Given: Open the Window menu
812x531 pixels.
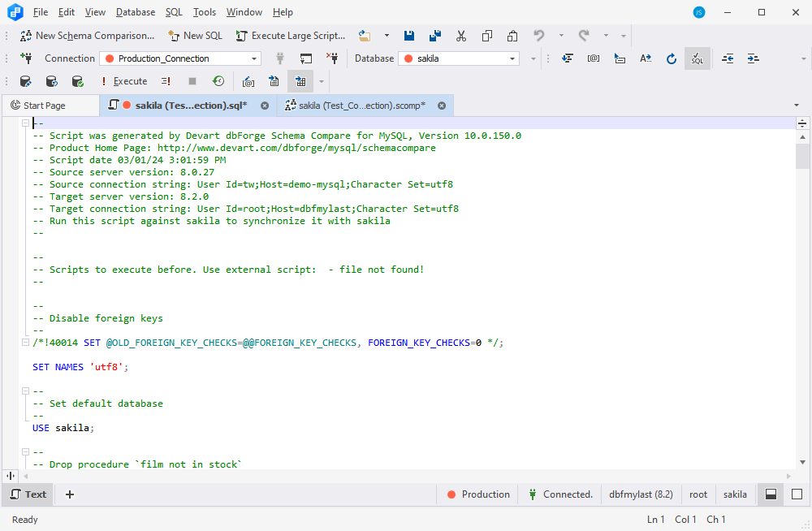Looking at the screenshot, I should tap(244, 12).
